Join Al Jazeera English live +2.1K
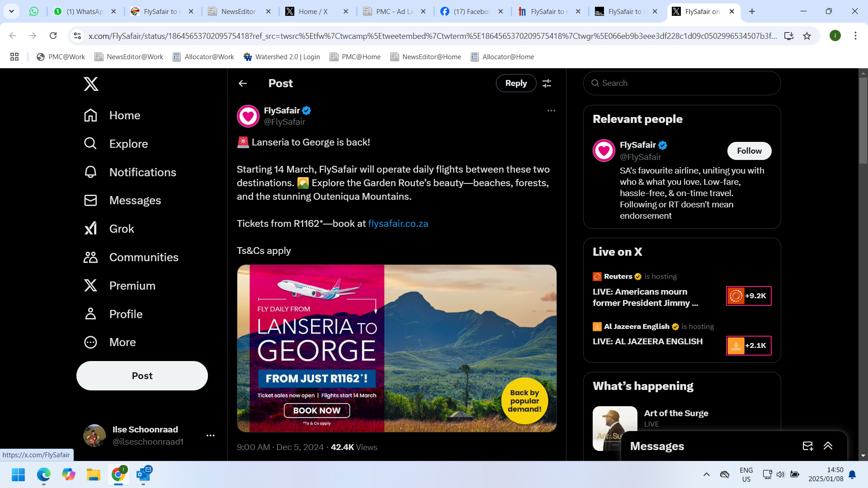The image size is (868, 488). click(749, 346)
